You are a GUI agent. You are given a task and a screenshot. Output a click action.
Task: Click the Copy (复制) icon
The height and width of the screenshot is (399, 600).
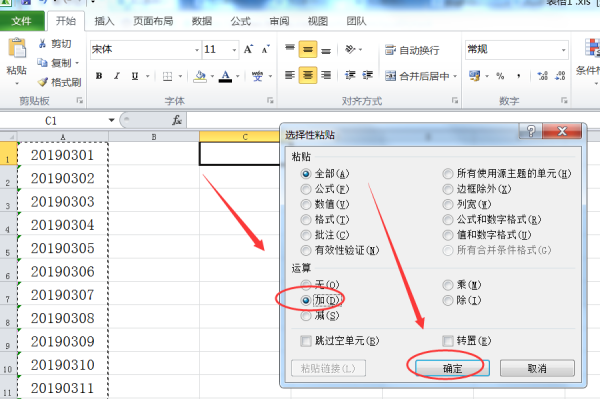coord(42,62)
